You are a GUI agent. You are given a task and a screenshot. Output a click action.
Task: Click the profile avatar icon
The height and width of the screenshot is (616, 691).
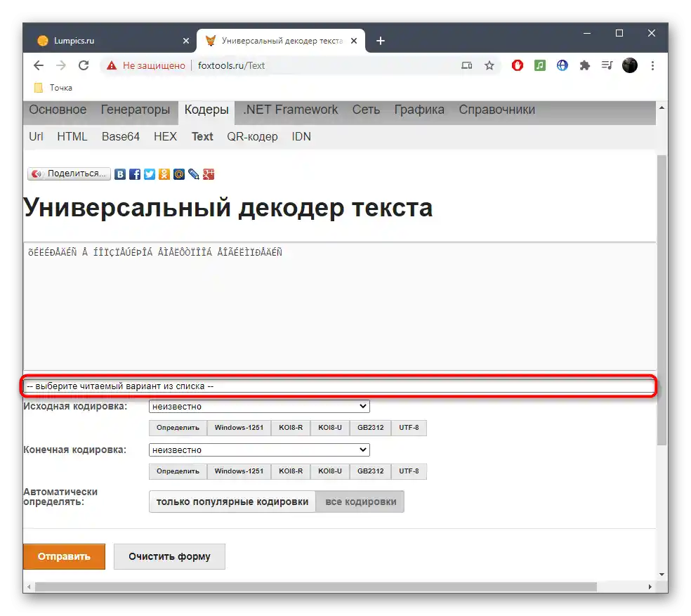click(630, 66)
